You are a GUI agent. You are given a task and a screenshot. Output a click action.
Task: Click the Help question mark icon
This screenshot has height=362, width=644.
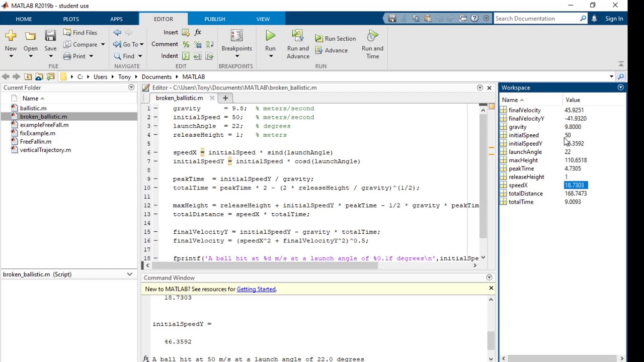474,19
